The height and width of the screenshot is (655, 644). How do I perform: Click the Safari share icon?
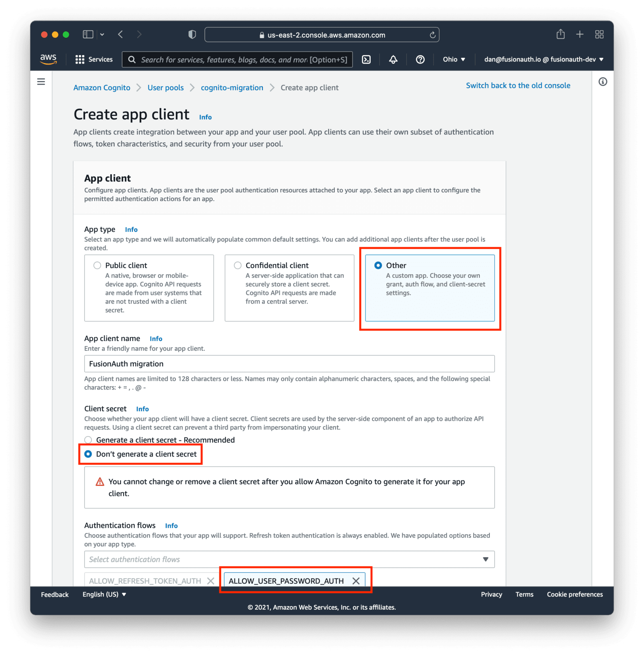[560, 34]
